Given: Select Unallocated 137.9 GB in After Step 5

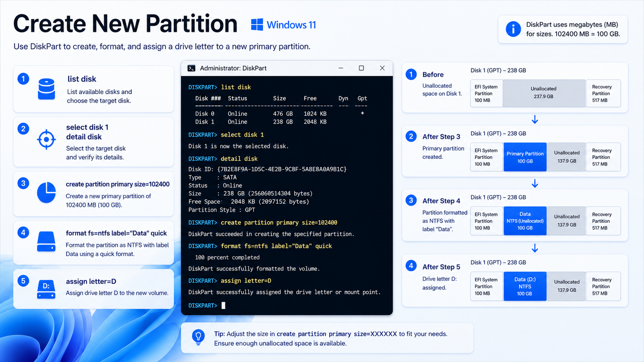Looking at the screenshot, I should (567, 286).
